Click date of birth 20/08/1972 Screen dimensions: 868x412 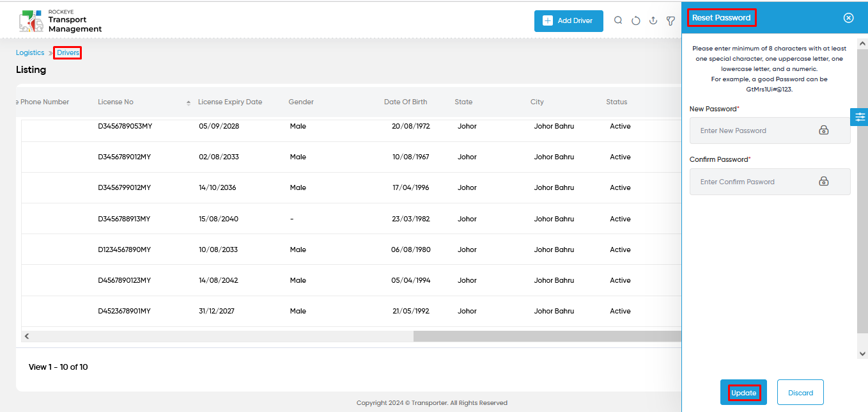(x=411, y=127)
